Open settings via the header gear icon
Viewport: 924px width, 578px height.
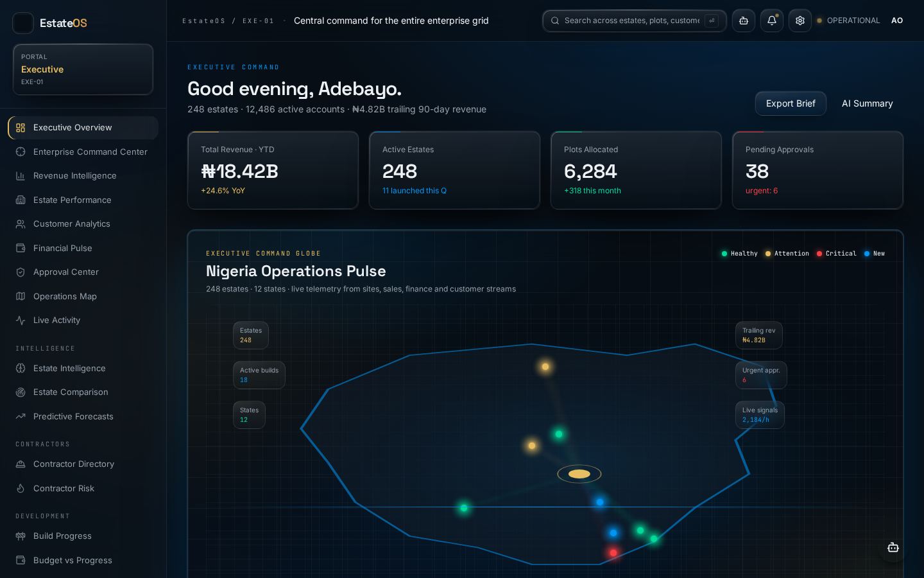[800, 21]
